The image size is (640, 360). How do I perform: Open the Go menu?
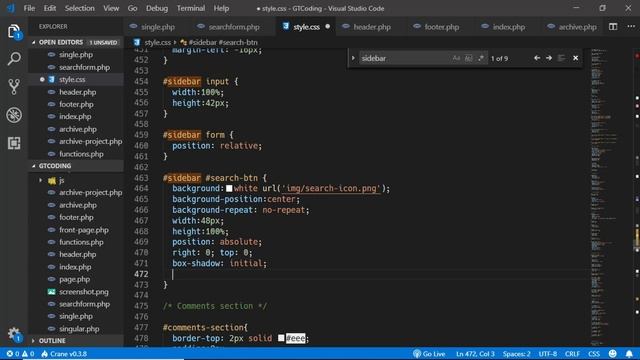click(x=132, y=8)
